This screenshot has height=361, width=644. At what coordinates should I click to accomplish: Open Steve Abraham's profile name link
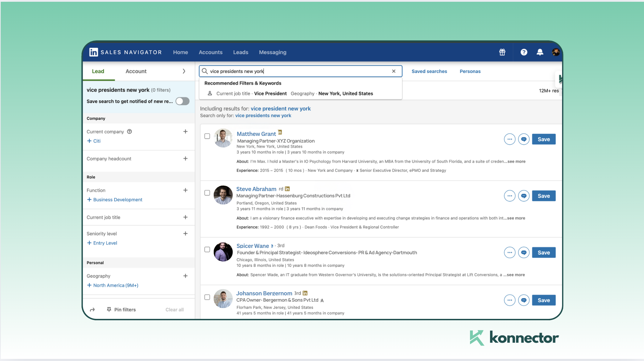(x=256, y=189)
